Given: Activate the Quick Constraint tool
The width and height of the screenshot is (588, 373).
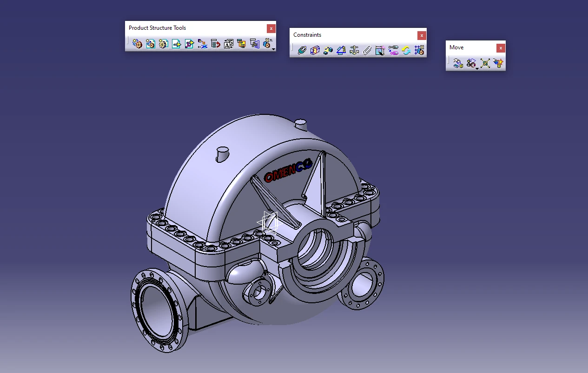Looking at the screenshot, I should [x=380, y=50].
